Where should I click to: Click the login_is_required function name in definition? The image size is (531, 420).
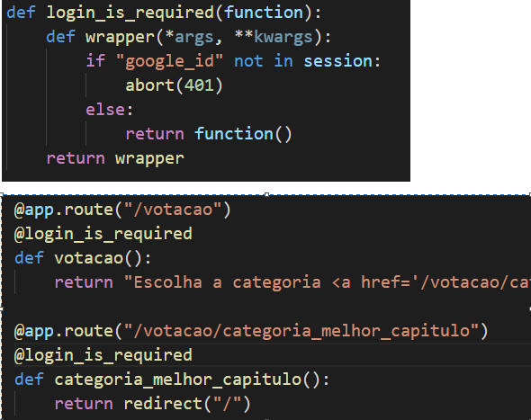tap(130, 13)
